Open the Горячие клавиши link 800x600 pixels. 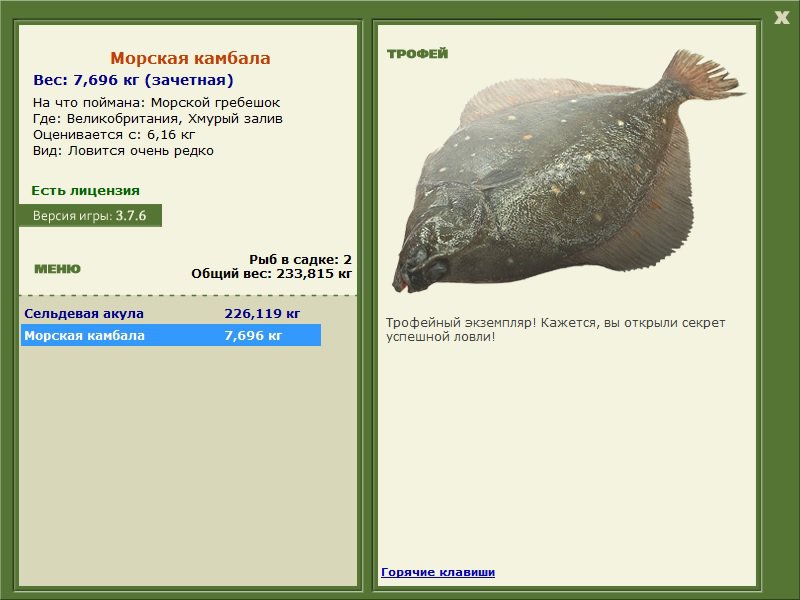438,572
